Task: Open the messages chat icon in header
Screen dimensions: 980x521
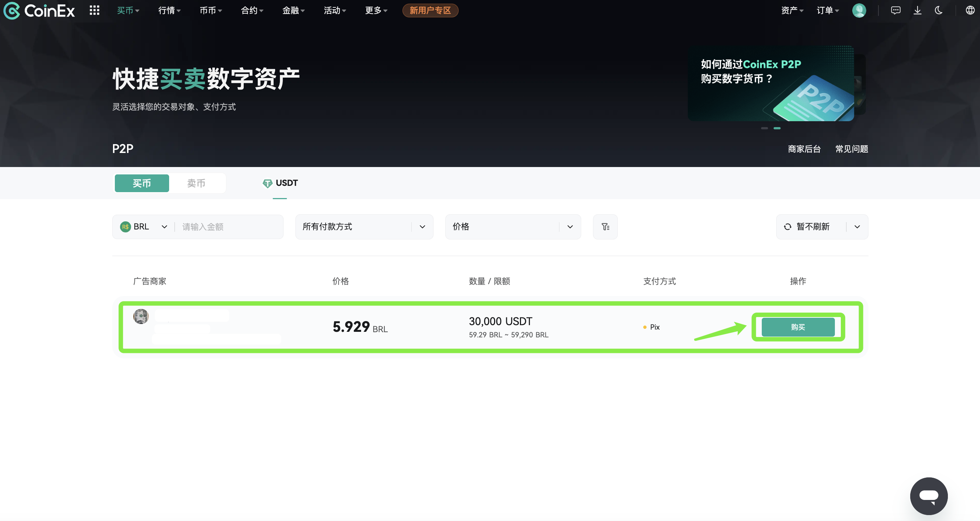Action: (895, 10)
